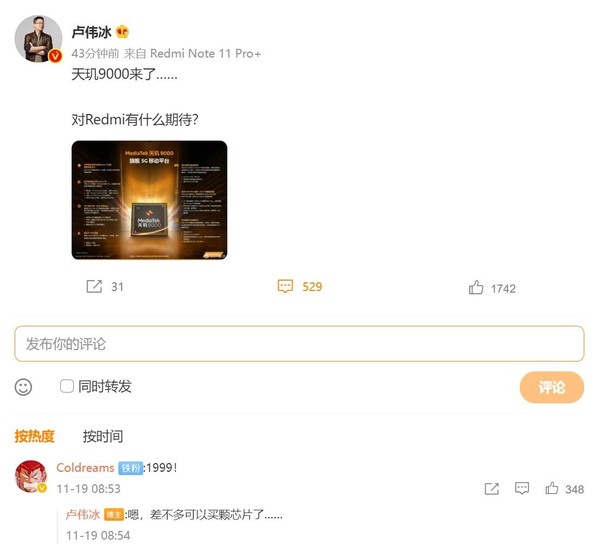Repost the Coldreams comment with the share icon
This screenshot has width=600, height=544.
(x=492, y=489)
